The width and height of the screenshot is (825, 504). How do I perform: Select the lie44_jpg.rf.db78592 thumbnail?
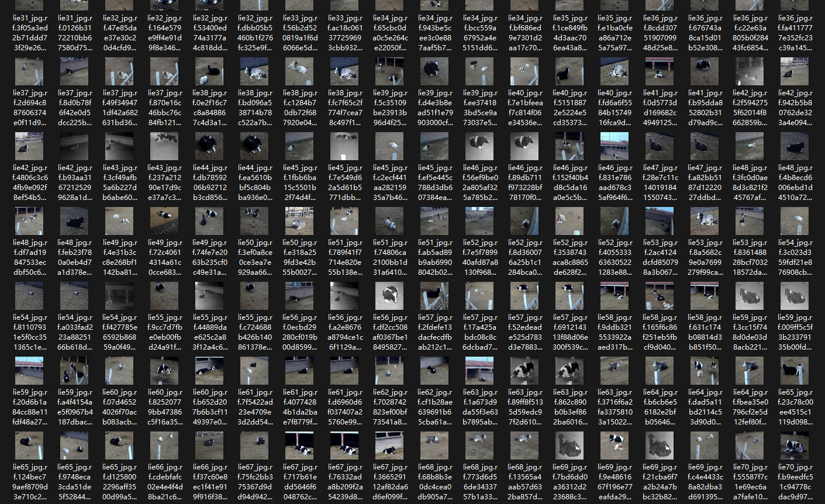coord(209,146)
